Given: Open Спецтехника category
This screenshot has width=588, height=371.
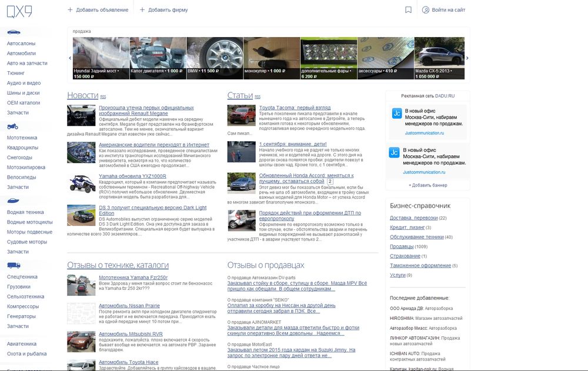Looking at the screenshot, I should tap(22, 277).
